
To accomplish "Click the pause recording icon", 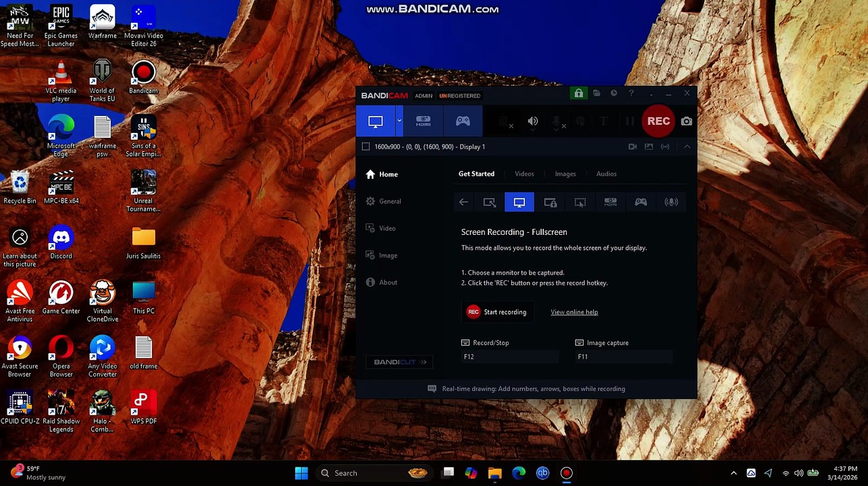I will click(x=630, y=122).
